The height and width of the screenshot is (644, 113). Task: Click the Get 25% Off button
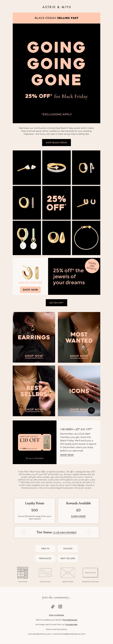(x=56, y=303)
